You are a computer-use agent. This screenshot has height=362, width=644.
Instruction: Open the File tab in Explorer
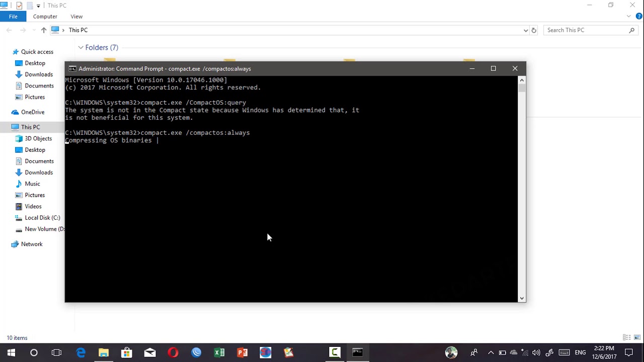13,17
